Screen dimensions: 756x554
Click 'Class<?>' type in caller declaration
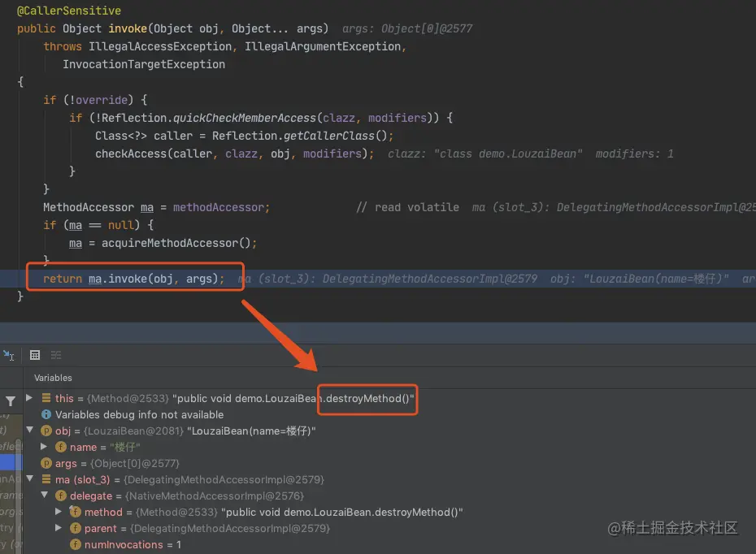pyautogui.click(x=121, y=136)
